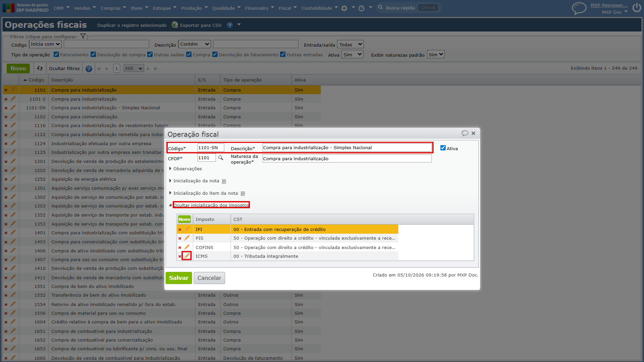This screenshot has height=362, width=644.
Task: Open the Estoque menu
Action: [165, 8]
